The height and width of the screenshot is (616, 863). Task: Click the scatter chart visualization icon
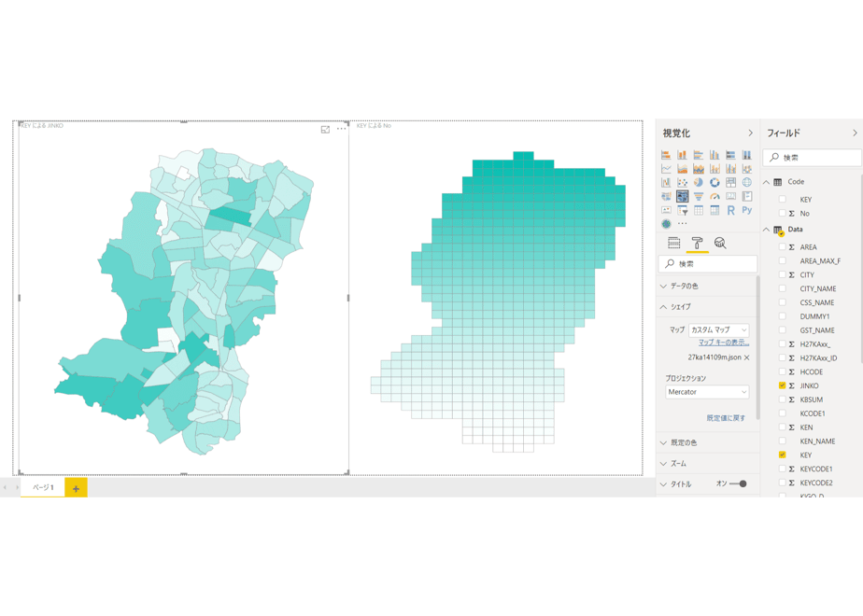[683, 183]
